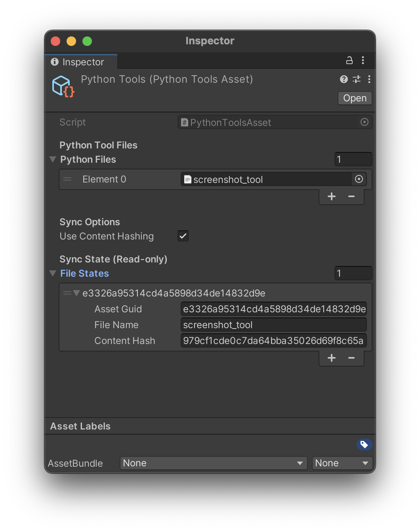Switch to the Inspector tab
This screenshot has width=420, height=532.
click(x=81, y=62)
